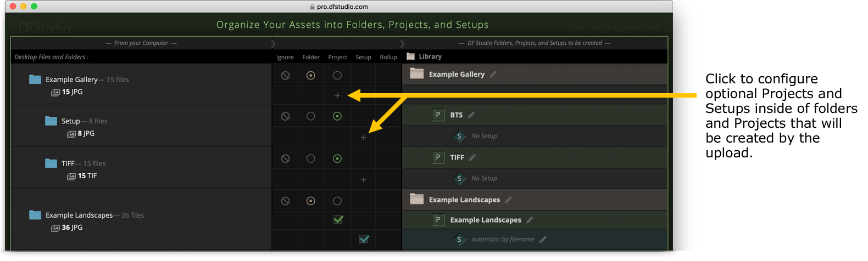This screenshot has height=261, width=868.
Task: Click the Desktop Files and Folders label
Action: tap(51, 57)
